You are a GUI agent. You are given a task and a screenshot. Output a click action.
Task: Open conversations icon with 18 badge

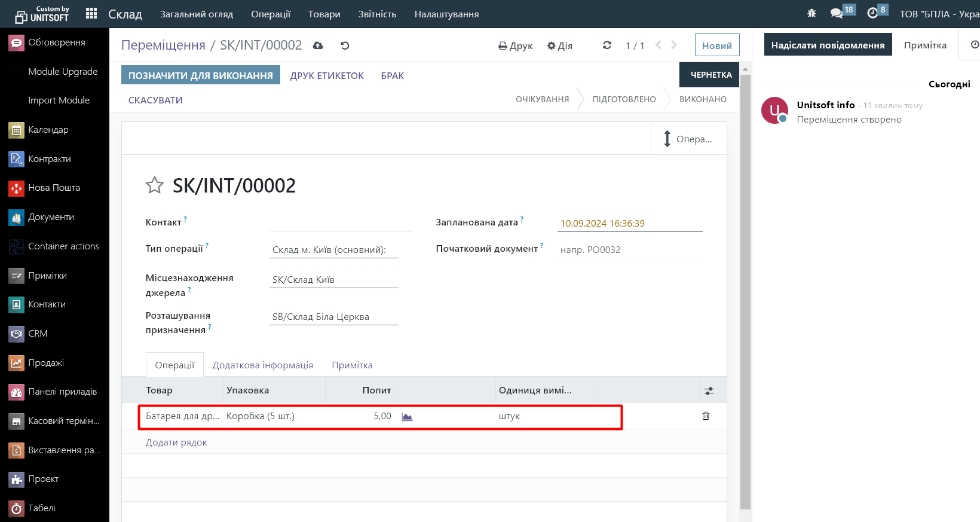tap(837, 13)
